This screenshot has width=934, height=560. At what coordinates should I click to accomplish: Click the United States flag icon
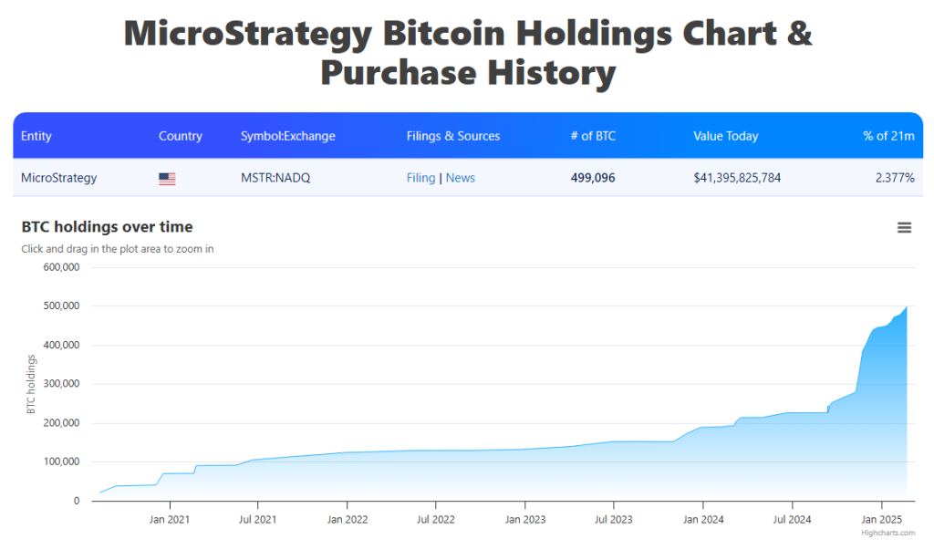tap(167, 179)
